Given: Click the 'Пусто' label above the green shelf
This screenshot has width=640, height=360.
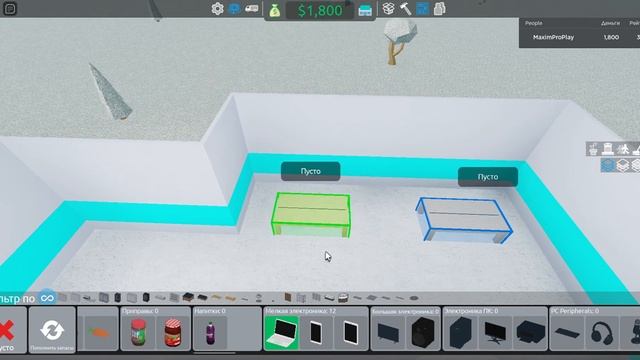Looking at the screenshot, I should tap(311, 171).
